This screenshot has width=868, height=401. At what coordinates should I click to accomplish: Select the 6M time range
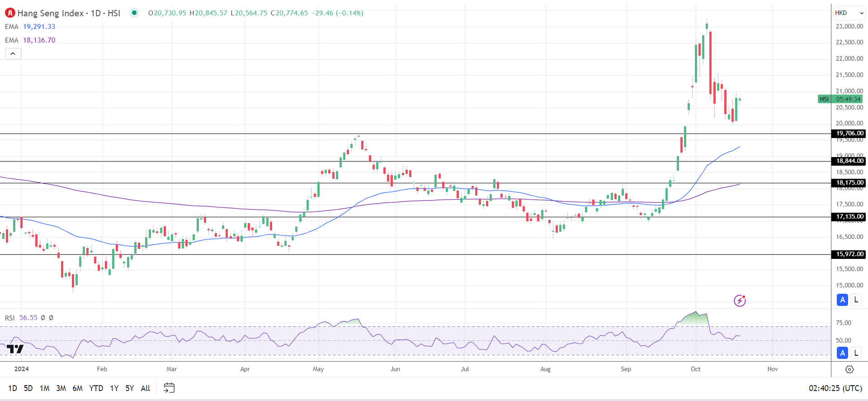tap(78, 388)
